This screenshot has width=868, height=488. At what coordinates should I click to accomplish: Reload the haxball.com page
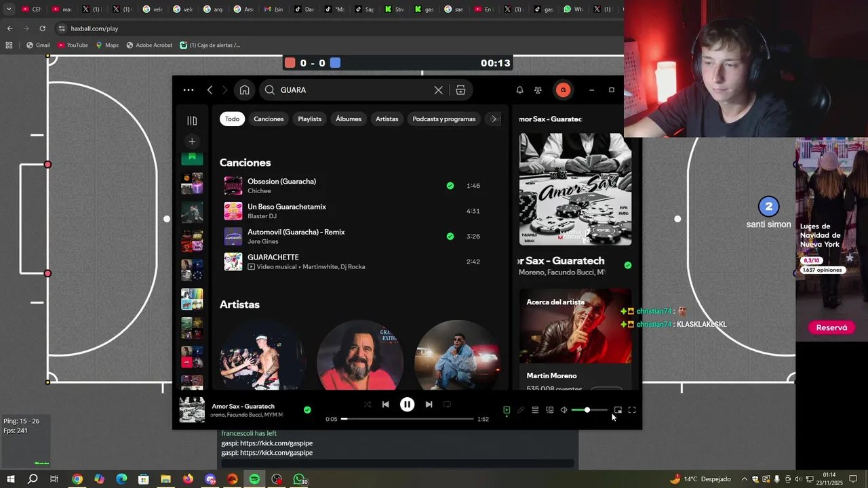pos(42,28)
